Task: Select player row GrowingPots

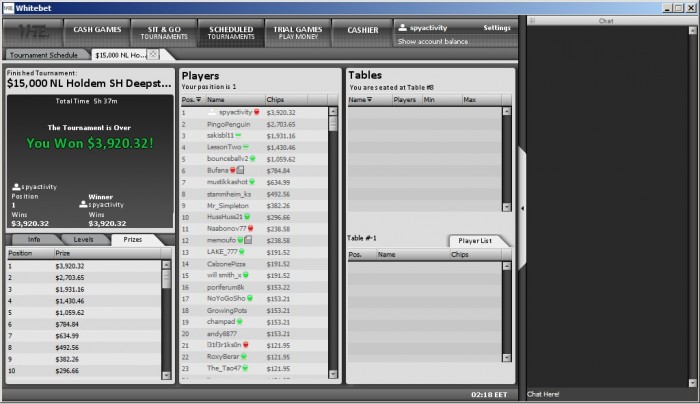Action: click(254, 310)
